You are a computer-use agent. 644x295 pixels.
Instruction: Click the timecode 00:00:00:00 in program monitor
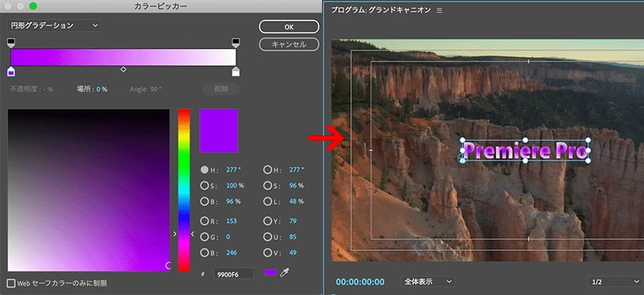click(x=360, y=282)
